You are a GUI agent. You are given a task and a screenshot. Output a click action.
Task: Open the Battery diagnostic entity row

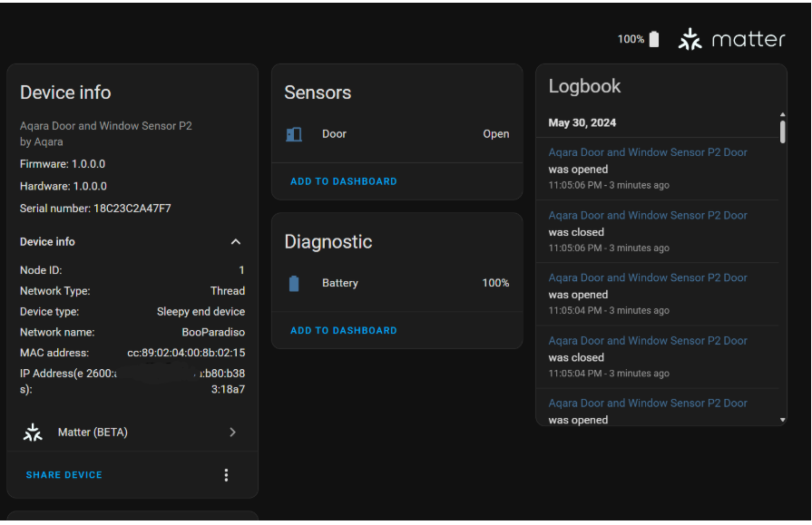click(396, 284)
